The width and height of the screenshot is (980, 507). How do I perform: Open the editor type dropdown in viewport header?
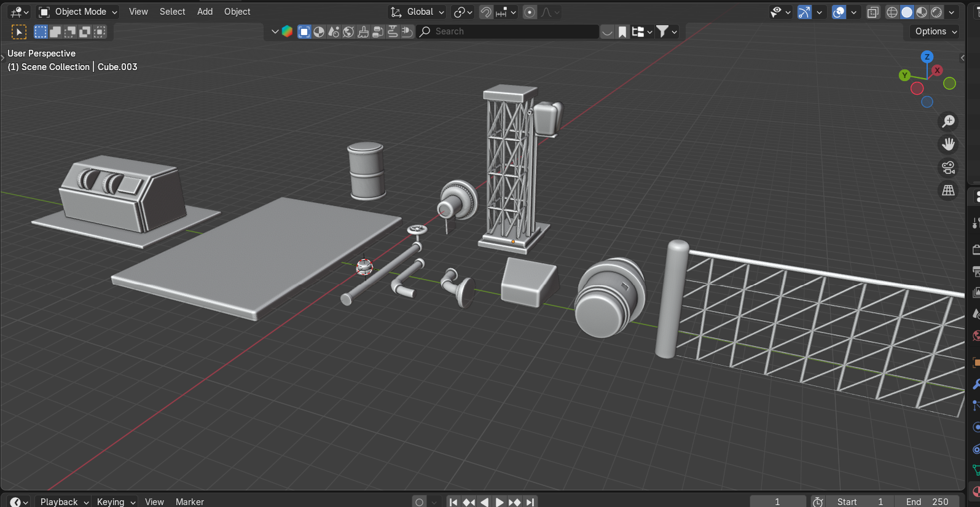[x=20, y=12]
